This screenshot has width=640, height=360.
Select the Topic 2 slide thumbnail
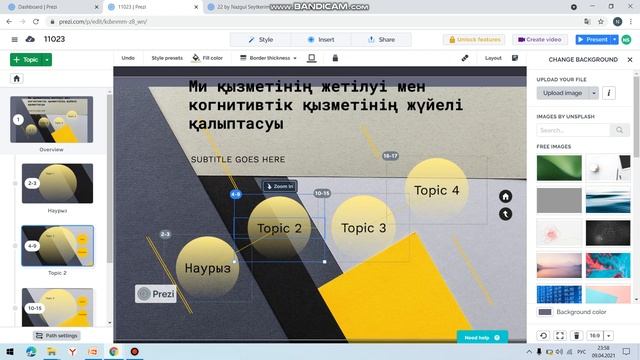tap(57, 246)
